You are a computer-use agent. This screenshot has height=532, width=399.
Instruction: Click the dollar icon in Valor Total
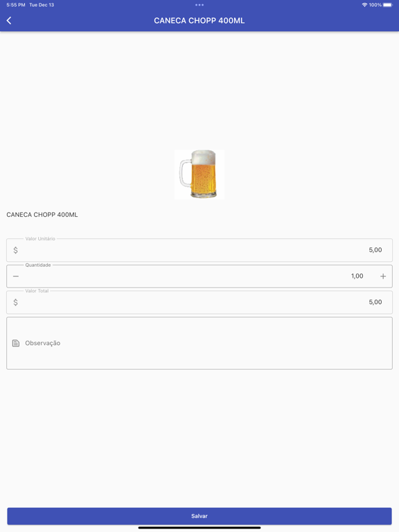coord(16,302)
